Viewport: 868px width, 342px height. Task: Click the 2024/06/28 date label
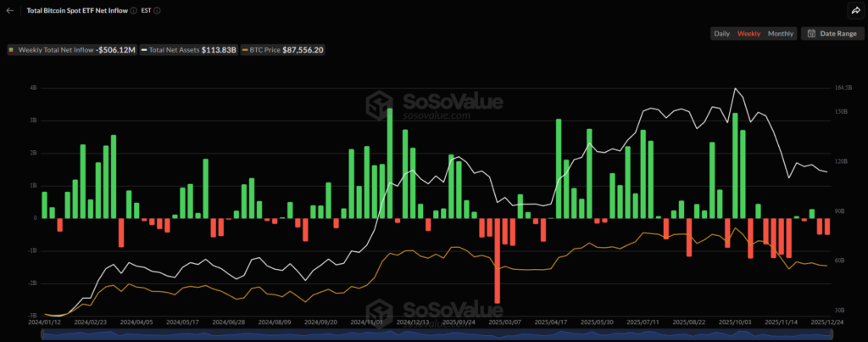(227, 322)
